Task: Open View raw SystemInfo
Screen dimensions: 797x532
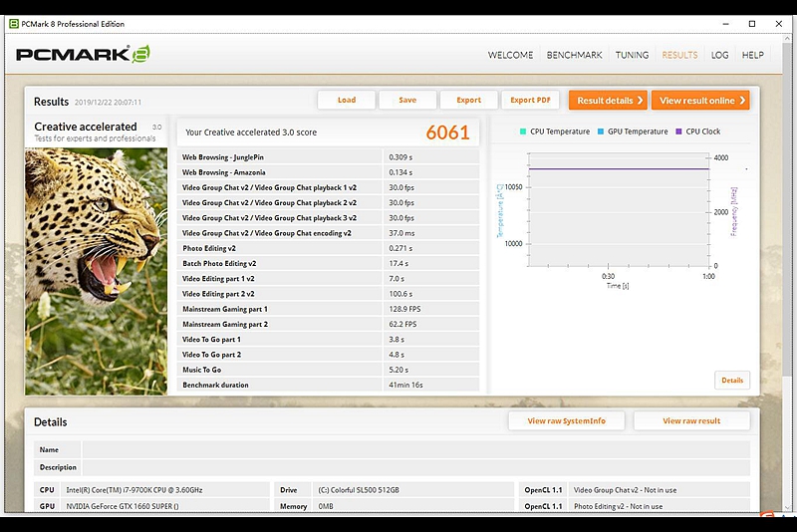Action: 566,421
